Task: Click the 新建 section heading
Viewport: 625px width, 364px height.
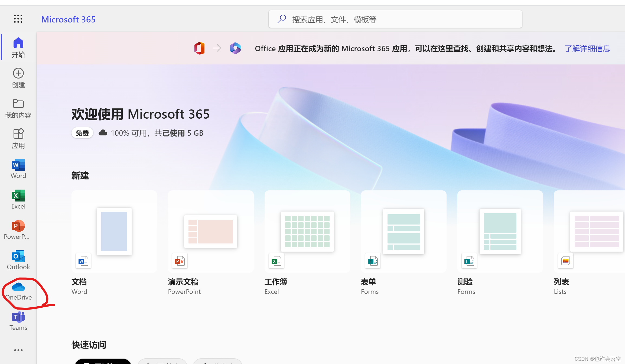Action: point(80,175)
